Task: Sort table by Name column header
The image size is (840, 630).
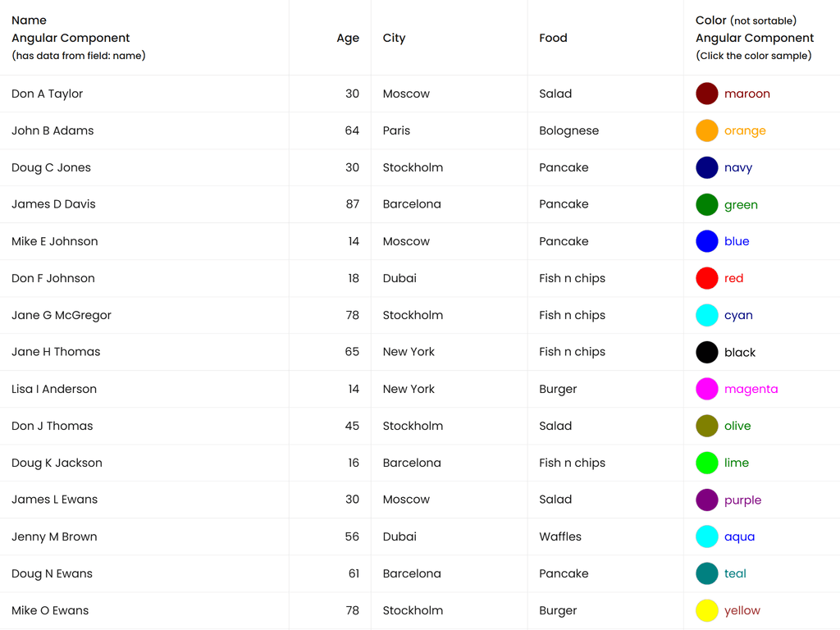Action: click(x=30, y=21)
